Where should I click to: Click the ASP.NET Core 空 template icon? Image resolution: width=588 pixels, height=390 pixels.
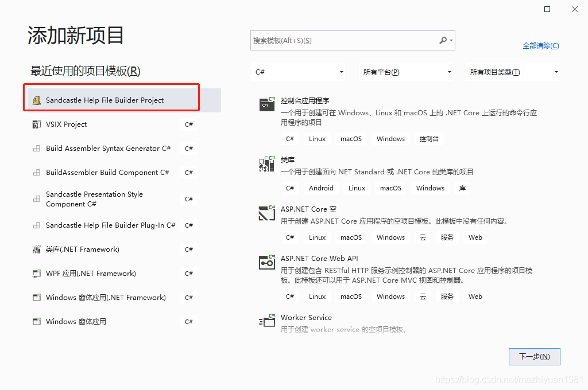tap(267, 213)
